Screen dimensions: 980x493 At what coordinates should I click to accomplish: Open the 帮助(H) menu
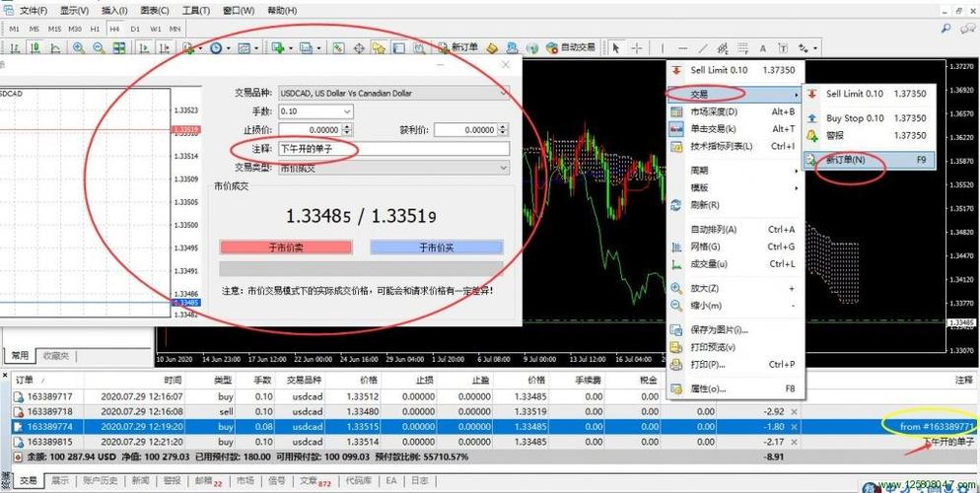point(282,11)
